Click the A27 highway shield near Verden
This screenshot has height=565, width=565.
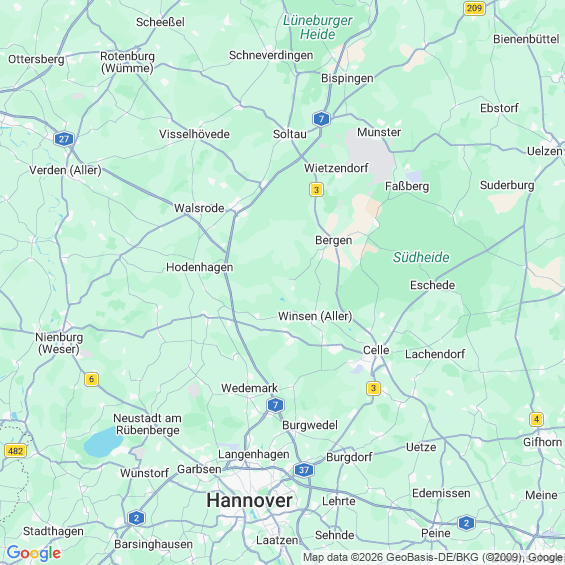tap(64, 139)
